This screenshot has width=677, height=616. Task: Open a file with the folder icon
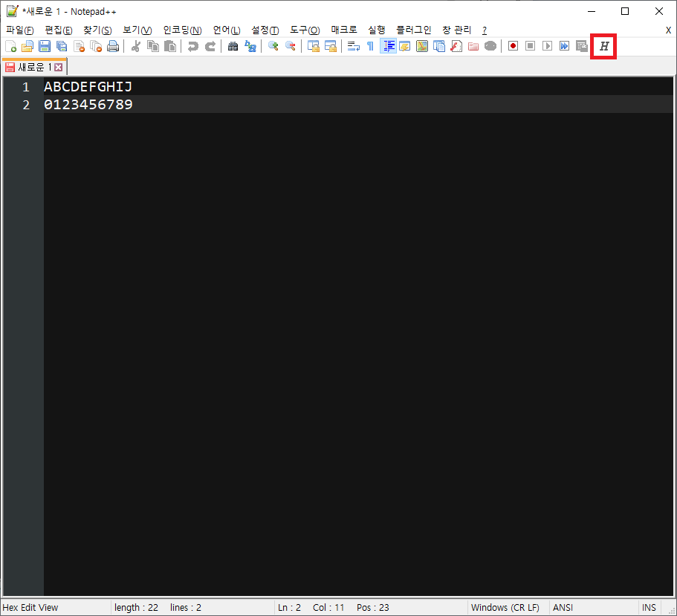point(27,46)
